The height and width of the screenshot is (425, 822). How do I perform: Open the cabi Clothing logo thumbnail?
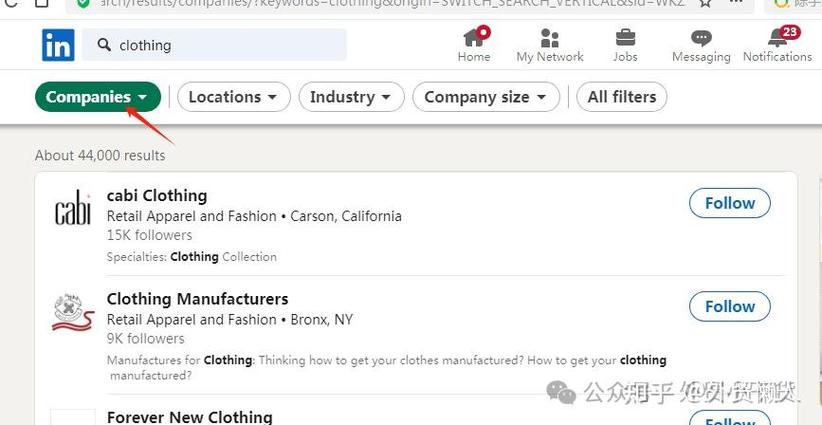(x=72, y=207)
